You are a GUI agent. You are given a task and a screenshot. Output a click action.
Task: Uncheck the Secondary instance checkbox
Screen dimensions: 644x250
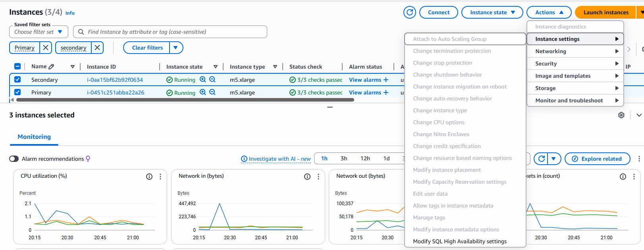[17, 79]
